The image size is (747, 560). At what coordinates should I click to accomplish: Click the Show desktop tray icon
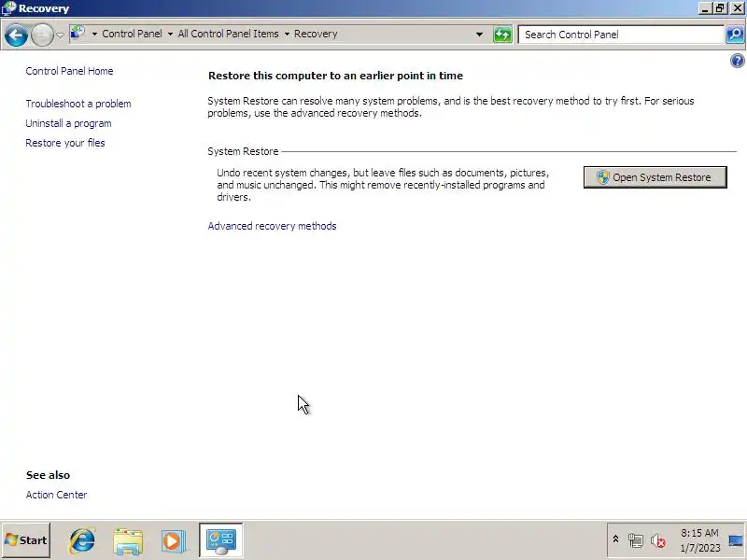point(736,540)
